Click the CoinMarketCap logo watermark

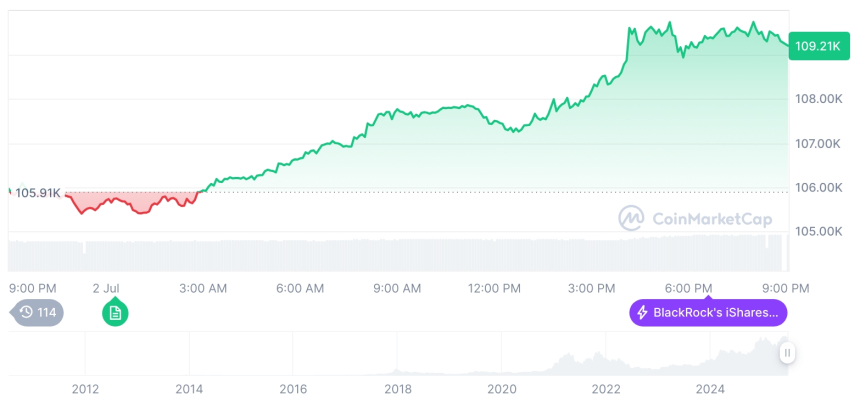pos(631,218)
